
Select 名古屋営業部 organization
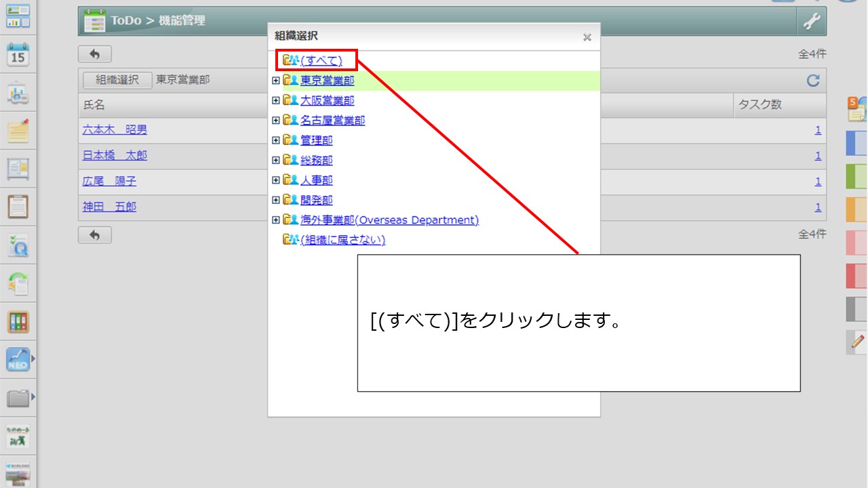(332, 121)
